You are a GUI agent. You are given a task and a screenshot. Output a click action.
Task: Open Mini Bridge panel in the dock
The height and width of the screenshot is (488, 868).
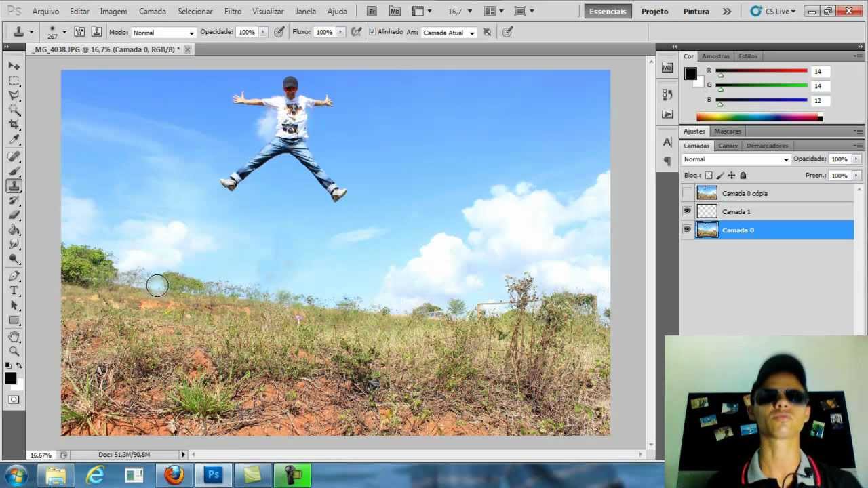pos(667,68)
